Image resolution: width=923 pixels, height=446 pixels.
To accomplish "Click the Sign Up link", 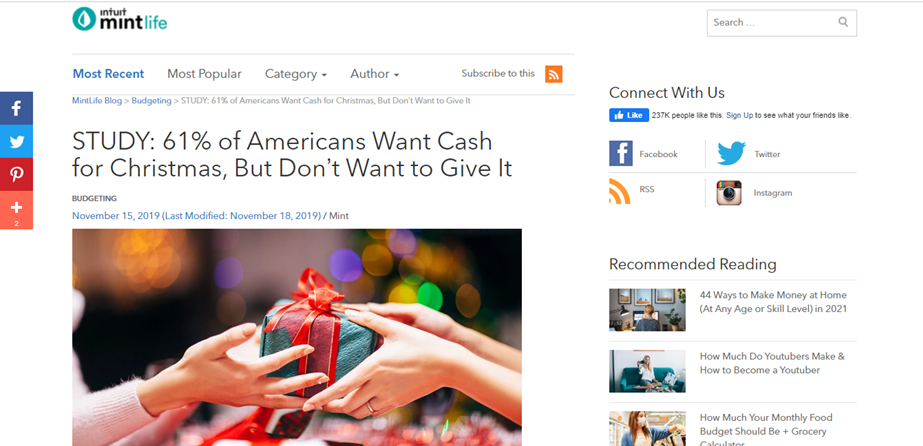I will (739, 115).
